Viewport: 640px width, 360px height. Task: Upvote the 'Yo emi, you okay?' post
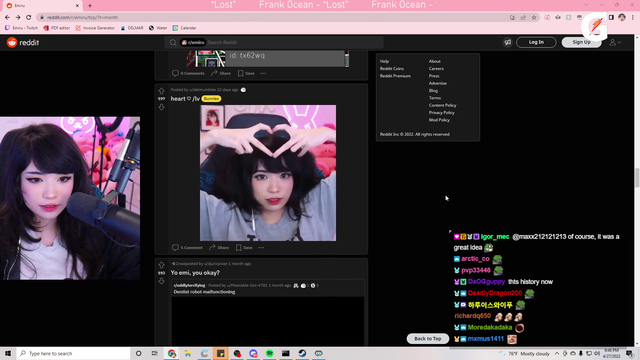pos(162,265)
